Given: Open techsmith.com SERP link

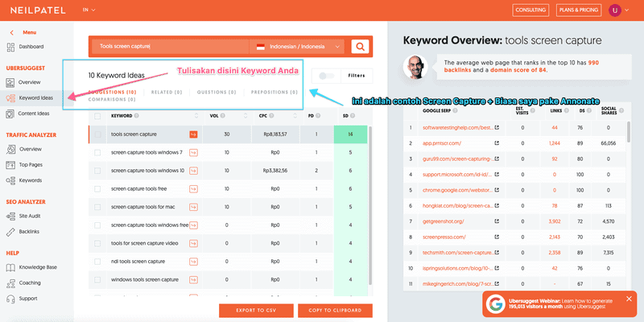Looking at the screenshot, I should [458, 253].
